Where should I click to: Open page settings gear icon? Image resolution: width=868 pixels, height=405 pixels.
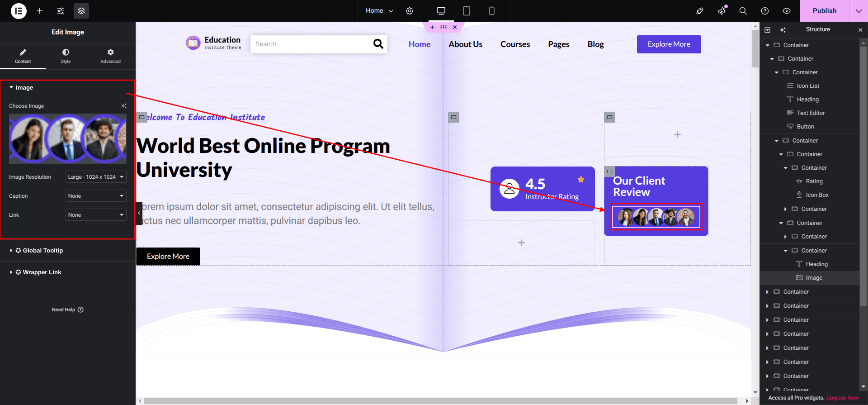tap(410, 11)
